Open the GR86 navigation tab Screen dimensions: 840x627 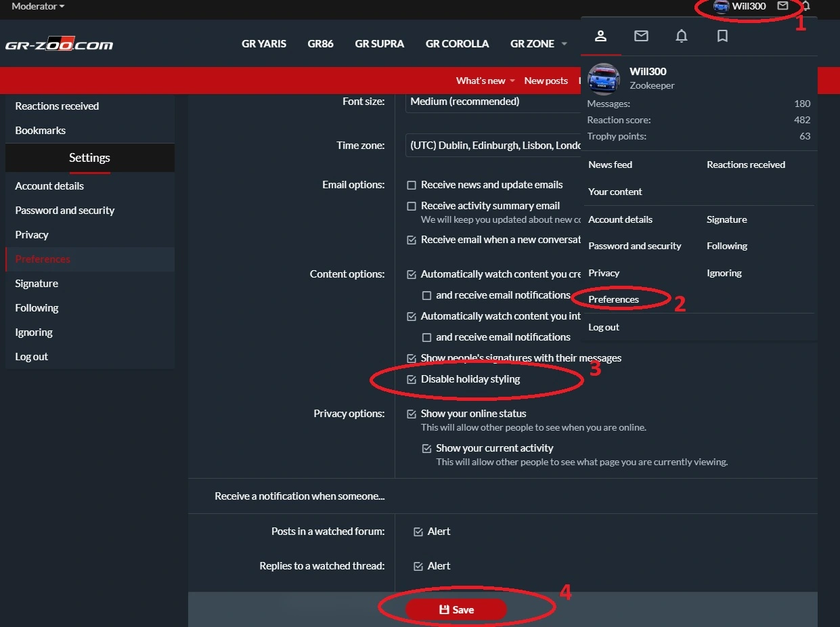pos(321,44)
